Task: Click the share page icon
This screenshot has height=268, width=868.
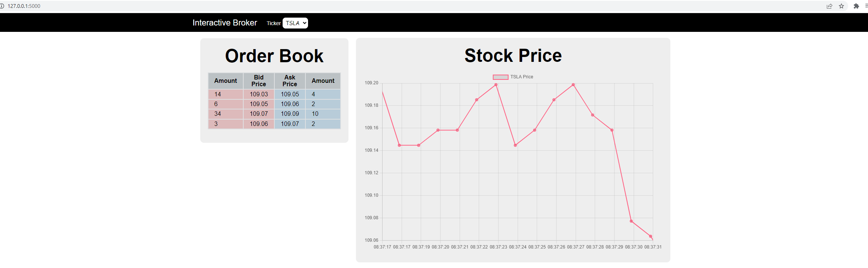Action: [x=830, y=6]
